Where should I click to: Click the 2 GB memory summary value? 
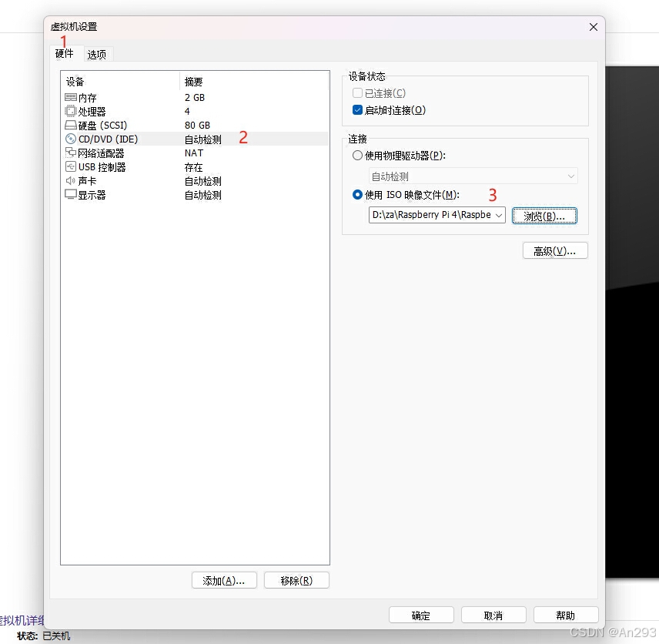coord(195,98)
